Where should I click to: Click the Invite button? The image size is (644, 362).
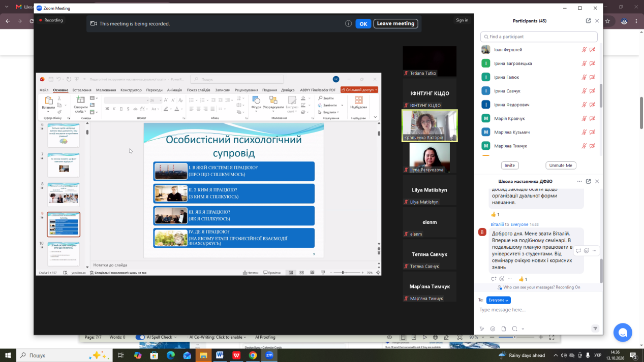(x=510, y=166)
